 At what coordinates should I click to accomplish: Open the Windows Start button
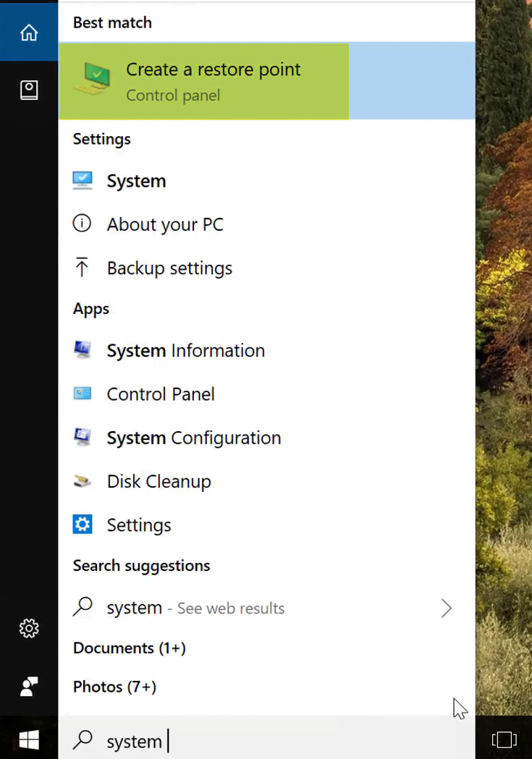tap(29, 739)
